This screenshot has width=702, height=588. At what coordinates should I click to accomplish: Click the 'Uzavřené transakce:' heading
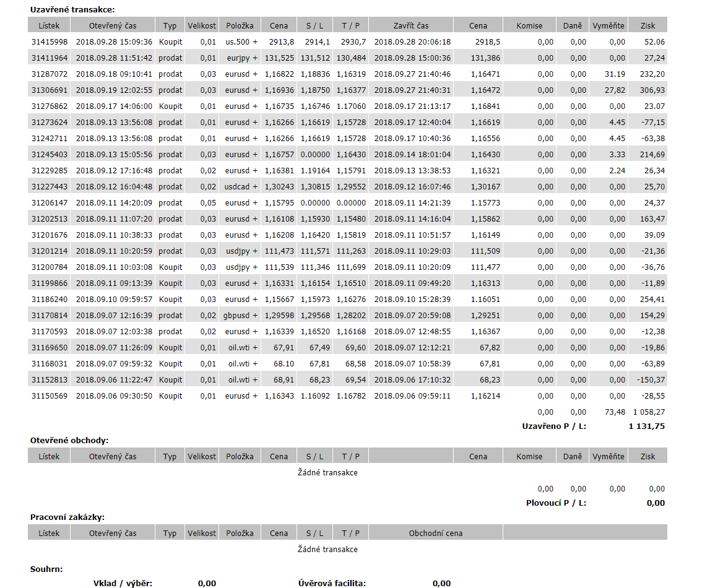pyautogui.click(x=72, y=10)
